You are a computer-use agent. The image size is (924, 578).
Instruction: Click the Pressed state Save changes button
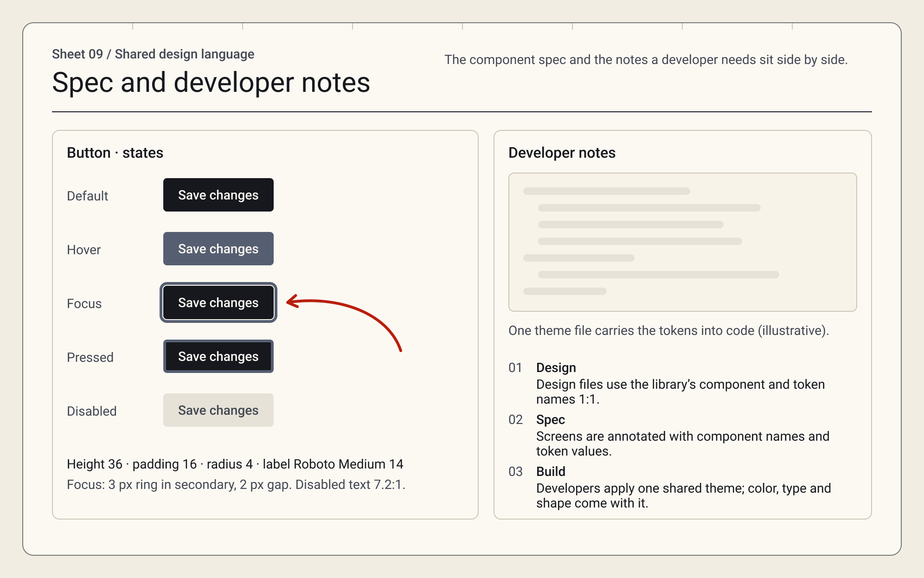pos(218,356)
